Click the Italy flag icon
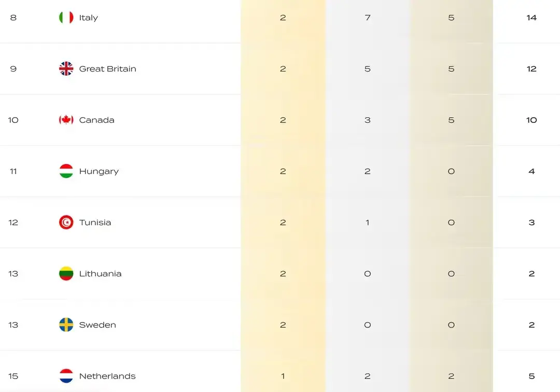 tap(66, 18)
